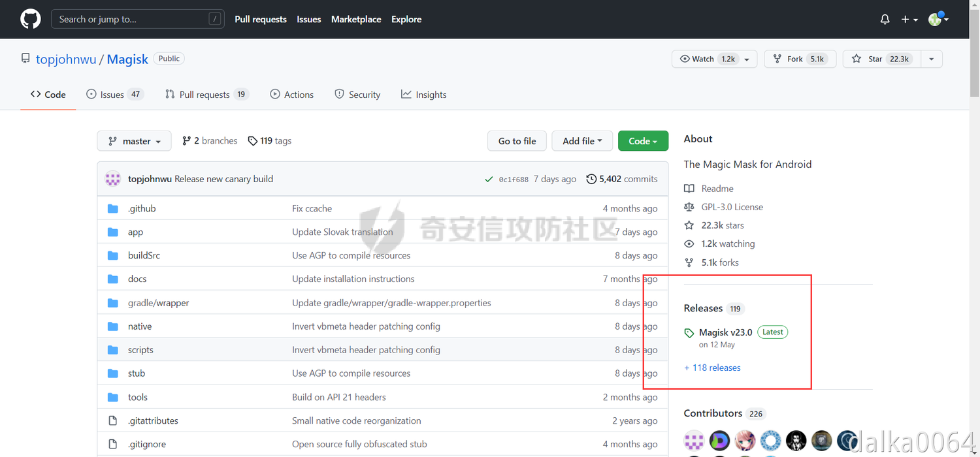Open the master branch selector
The width and height of the screenshot is (980, 457).
[x=134, y=141]
